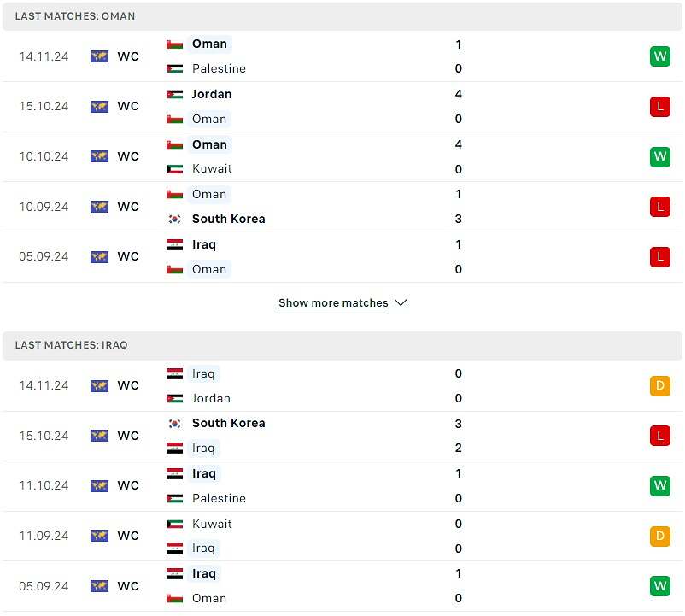
Task: Open the Oman vs Kuwait 10.10.24 match row
Action: click(x=342, y=157)
